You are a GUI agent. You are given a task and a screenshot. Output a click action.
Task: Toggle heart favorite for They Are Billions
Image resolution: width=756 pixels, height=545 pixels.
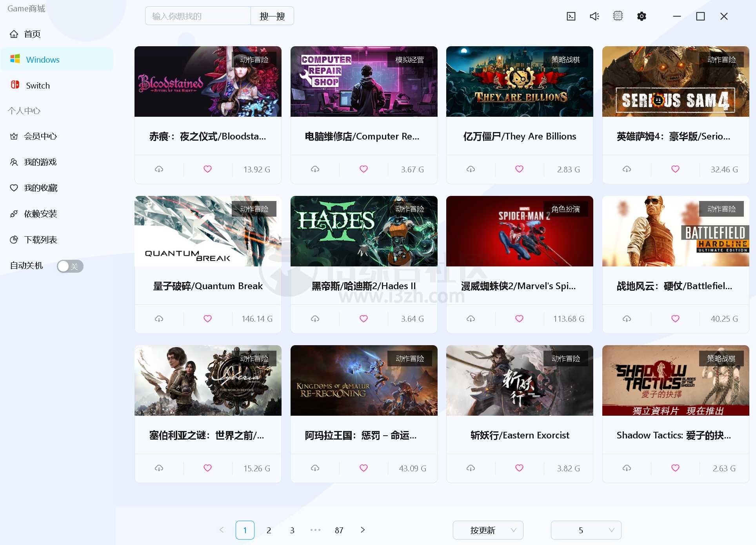[x=519, y=169]
